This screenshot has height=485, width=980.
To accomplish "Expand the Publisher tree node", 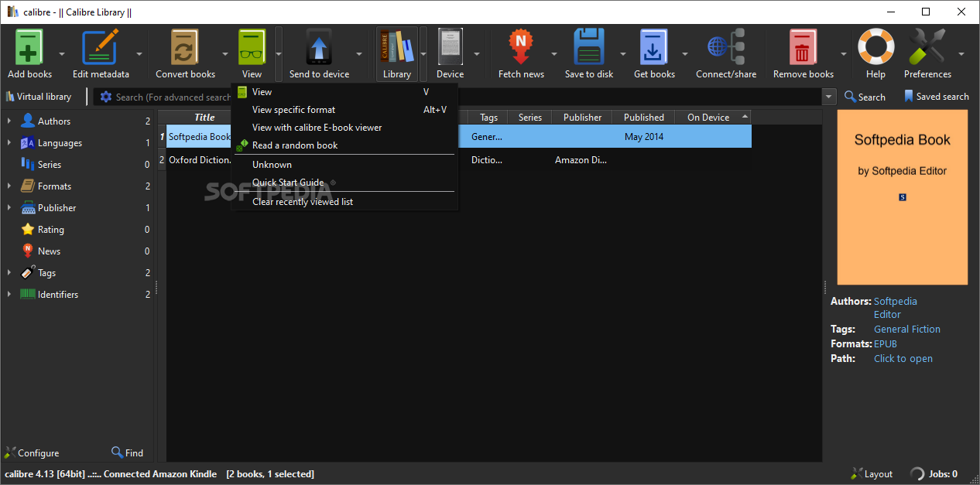I will point(9,208).
